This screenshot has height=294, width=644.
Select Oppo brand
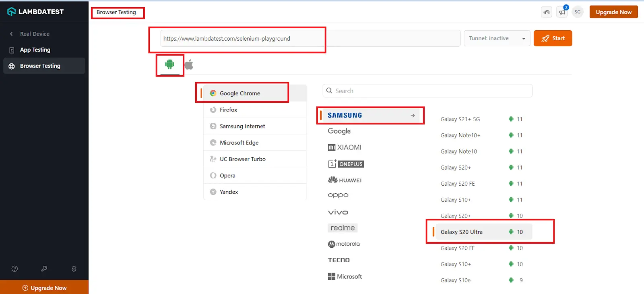coord(338,195)
